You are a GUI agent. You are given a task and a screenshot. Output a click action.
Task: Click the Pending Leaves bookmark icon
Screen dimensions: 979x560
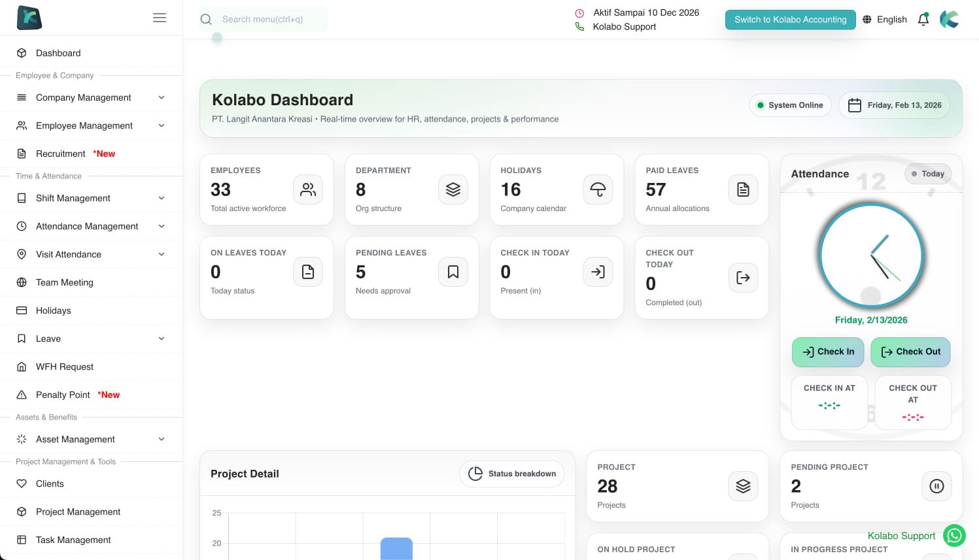tap(453, 272)
